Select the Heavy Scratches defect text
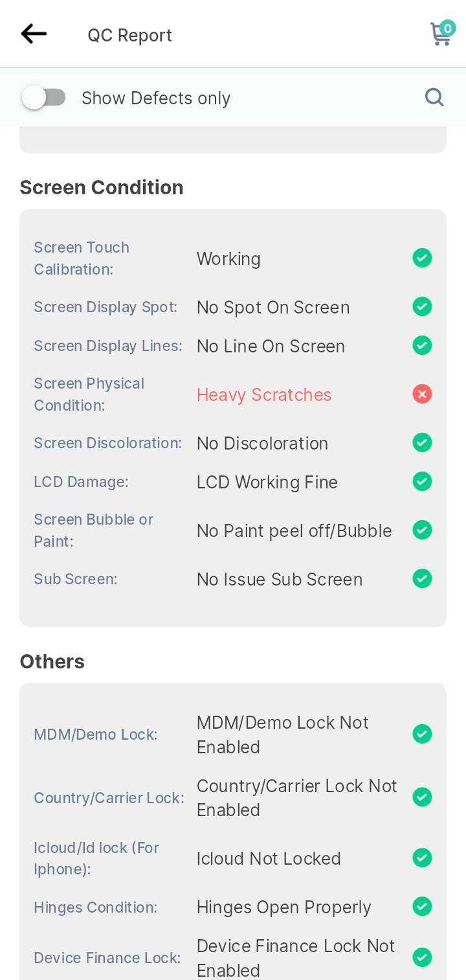Image resolution: width=466 pixels, height=980 pixels. 264,394
